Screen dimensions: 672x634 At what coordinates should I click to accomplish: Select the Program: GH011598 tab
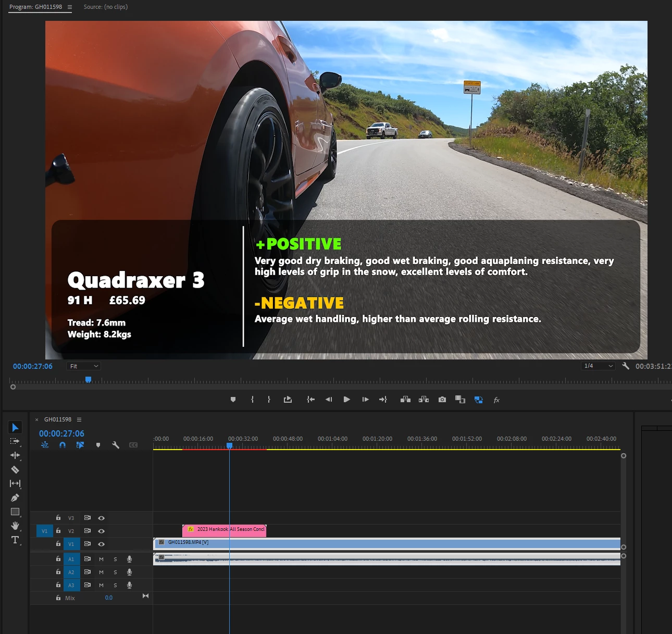click(35, 7)
